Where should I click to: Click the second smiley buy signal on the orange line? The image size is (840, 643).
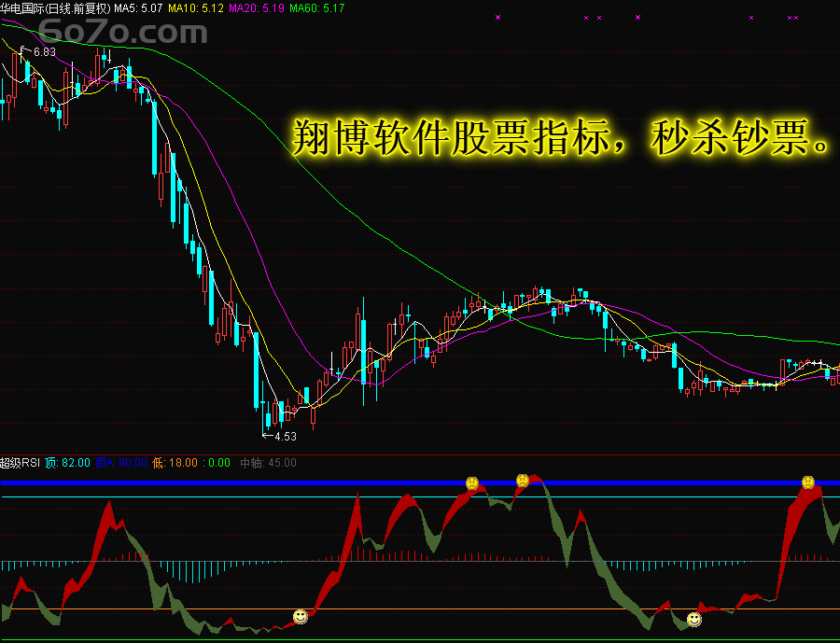(x=694, y=620)
